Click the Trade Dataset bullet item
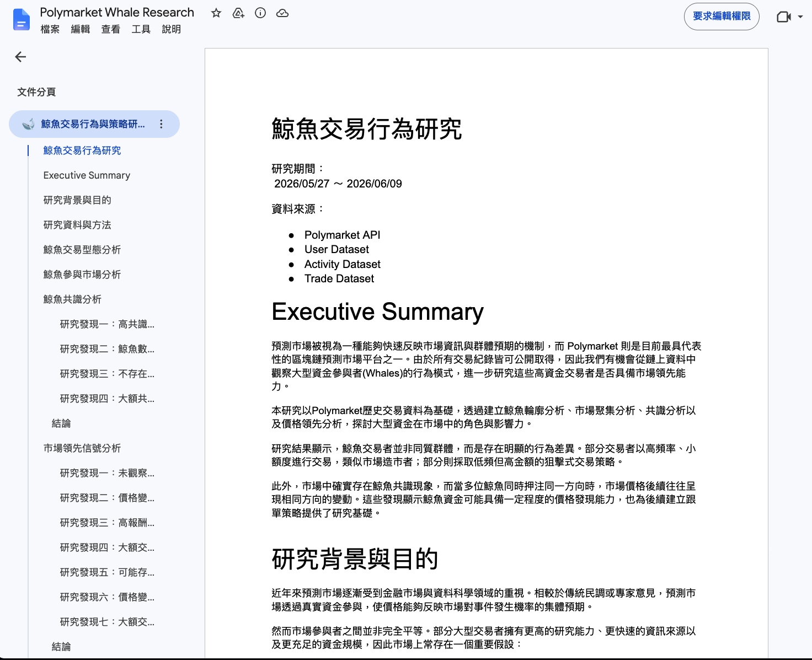This screenshot has width=812, height=660. point(339,278)
